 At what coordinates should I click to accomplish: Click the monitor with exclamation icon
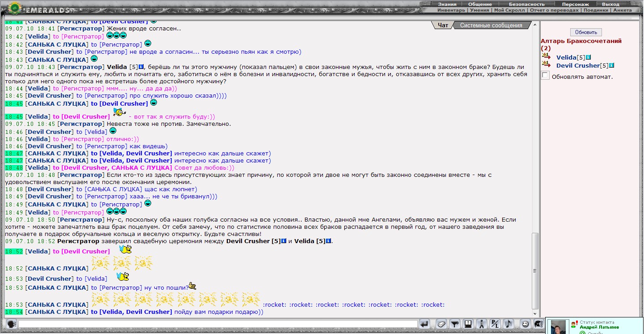[468, 324]
